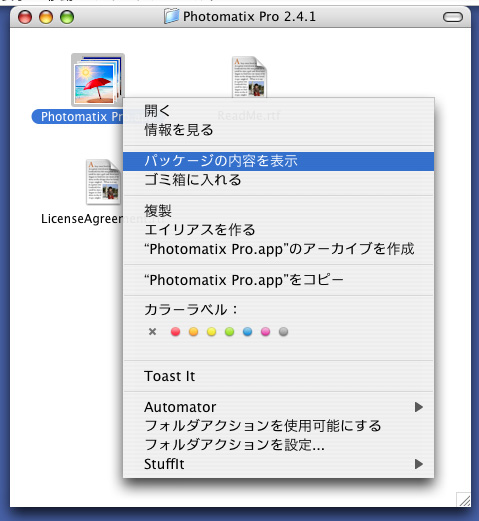Screen dimensions: 479x521
Task: Apply the purple color label
Action: click(x=265, y=331)
